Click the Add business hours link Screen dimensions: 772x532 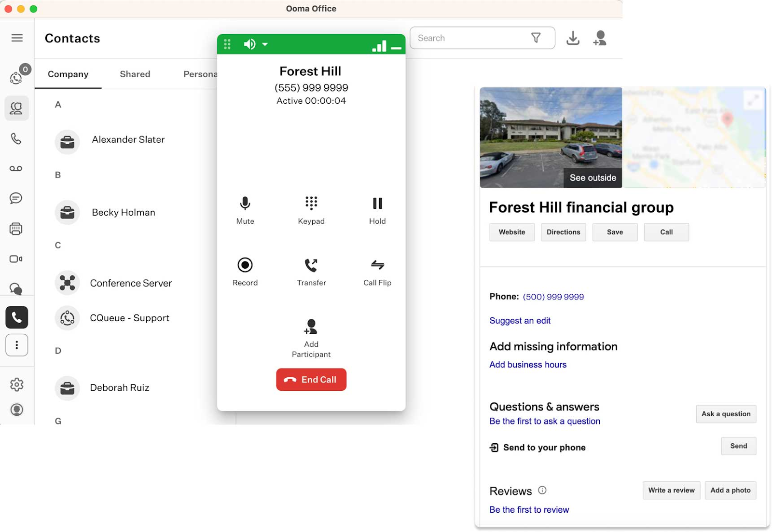tap(528, 365)
